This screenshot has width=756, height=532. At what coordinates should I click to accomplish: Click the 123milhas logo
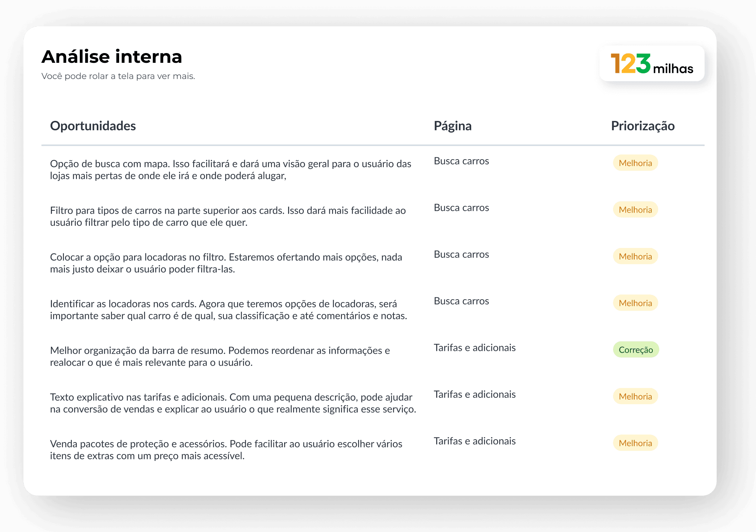point(652,64)
